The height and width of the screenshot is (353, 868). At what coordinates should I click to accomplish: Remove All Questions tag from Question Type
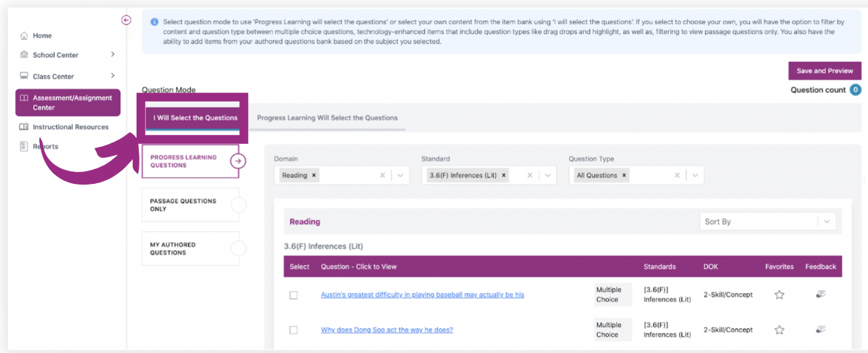[624, 175]
